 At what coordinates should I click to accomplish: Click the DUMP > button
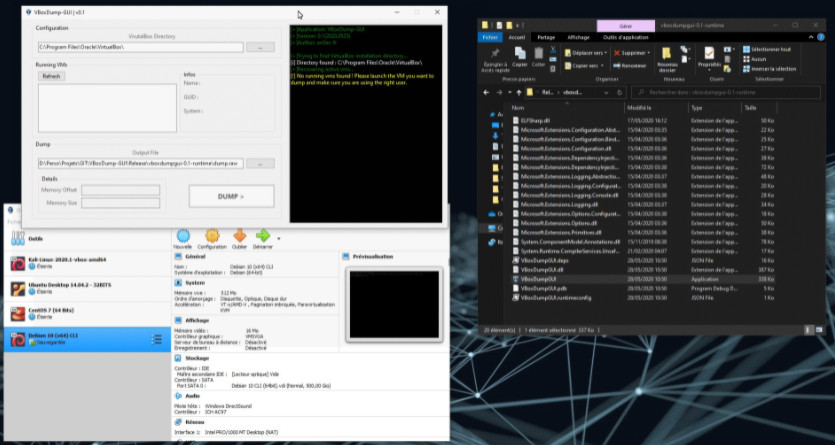(232, 196)
